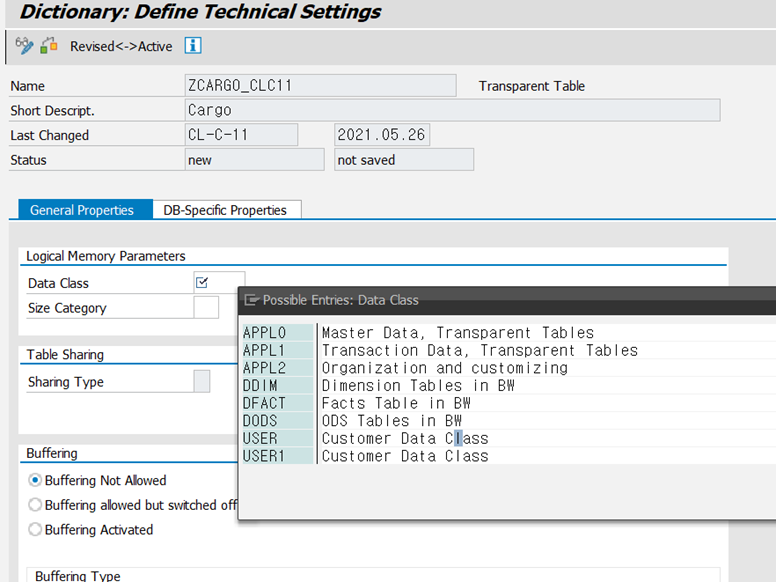Select Buffering allowed but switched off option
The width and height of the screenshot is (776, 582).
pos(35,505)
